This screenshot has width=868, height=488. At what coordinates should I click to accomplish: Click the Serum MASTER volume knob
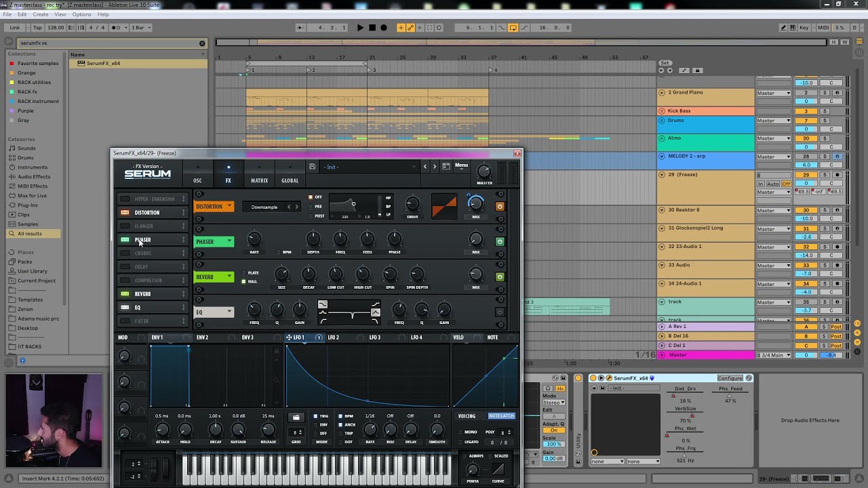[x=484, y=171]
